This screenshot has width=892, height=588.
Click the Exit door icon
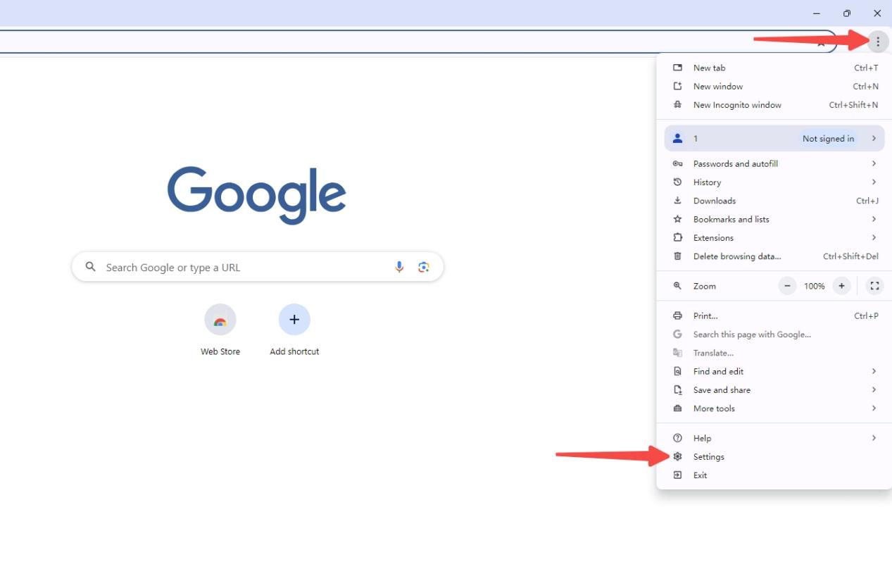pyautogui.click(x=677, y=475)
